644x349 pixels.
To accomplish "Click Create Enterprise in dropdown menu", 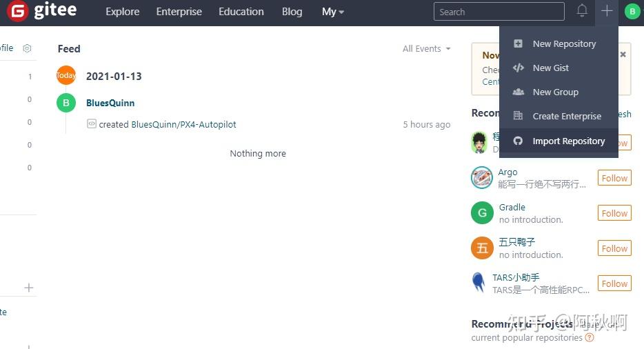I will (566, 116).
